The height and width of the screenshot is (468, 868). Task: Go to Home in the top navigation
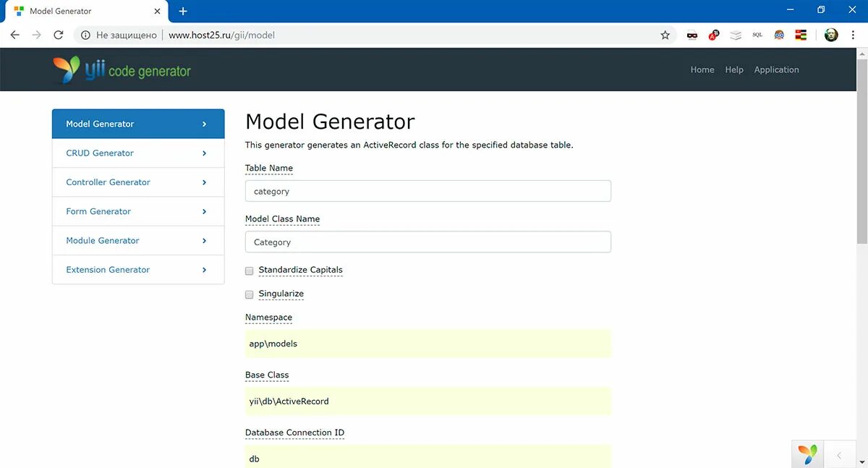click(x=702, y=69)
